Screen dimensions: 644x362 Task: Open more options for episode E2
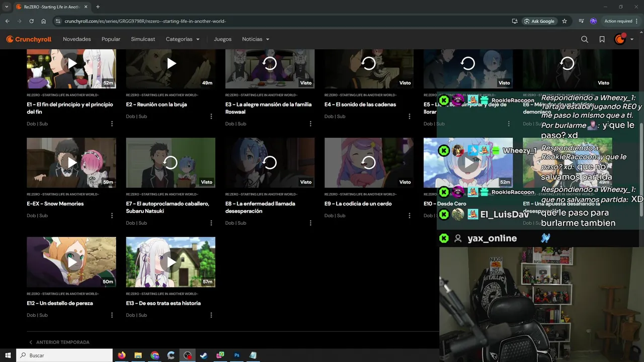point(211,116)
